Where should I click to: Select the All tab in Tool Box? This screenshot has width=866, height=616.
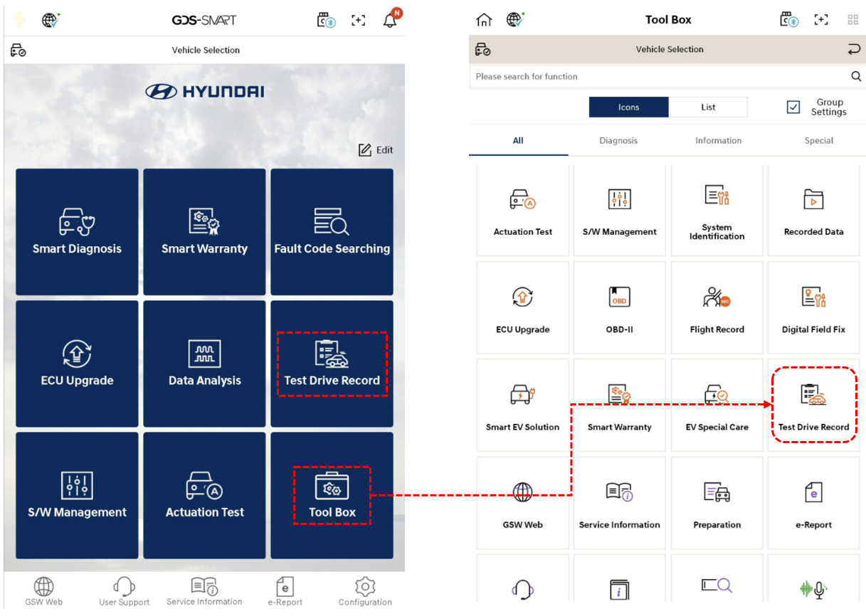pos(518,141)
